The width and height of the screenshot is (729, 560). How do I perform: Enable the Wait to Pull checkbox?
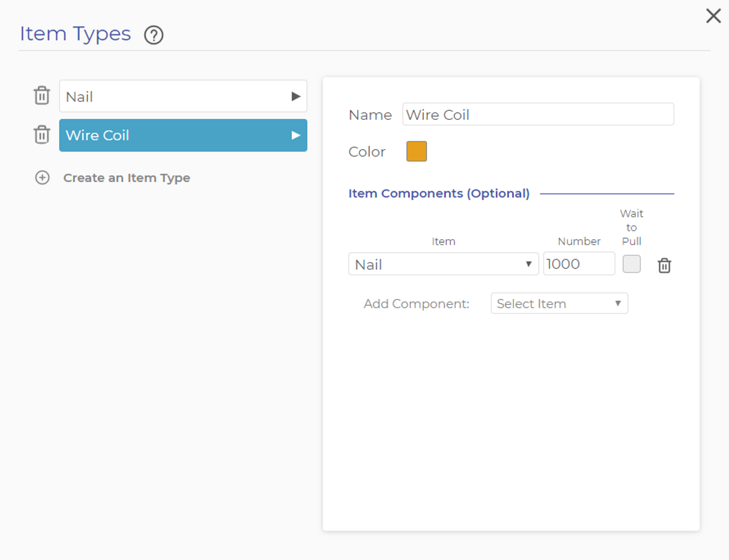pyautogui.click(x=631, y=264)
